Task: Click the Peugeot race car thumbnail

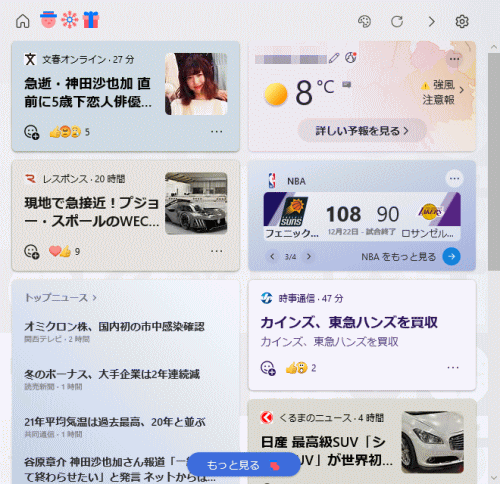Action: tap(196, 203)
